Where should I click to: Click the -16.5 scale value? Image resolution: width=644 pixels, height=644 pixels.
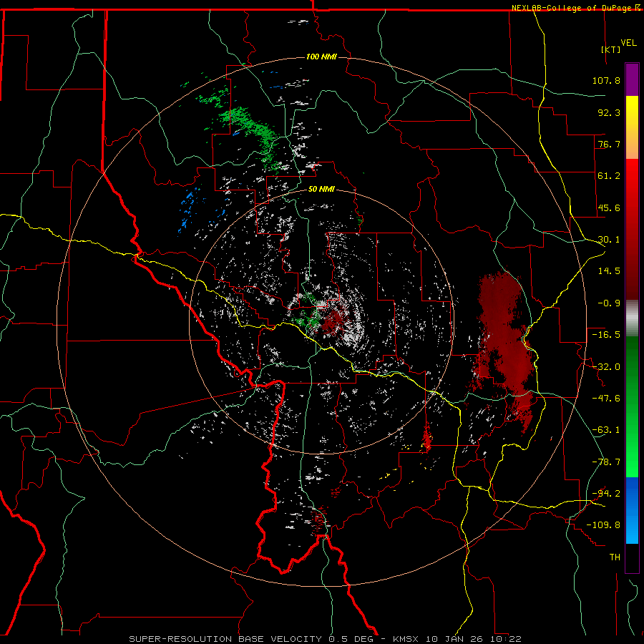click(606, 335)
